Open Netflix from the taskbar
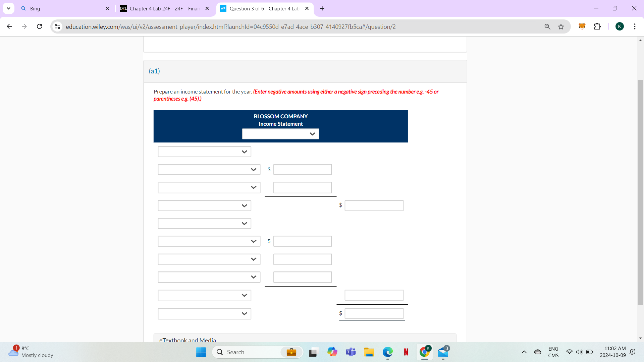The height and width of the screenshot is (362, 644). [406, 352]
